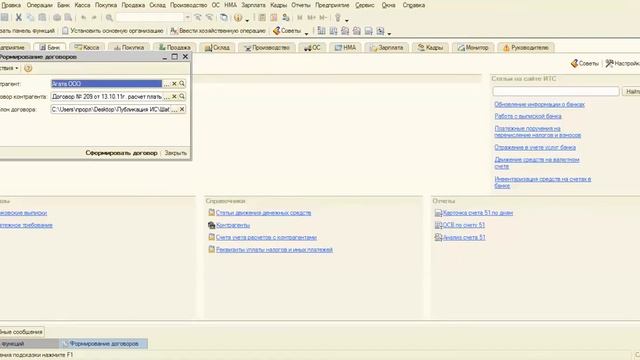
Task: Click the Copy icon in toolbar
Action: (30, 18)
